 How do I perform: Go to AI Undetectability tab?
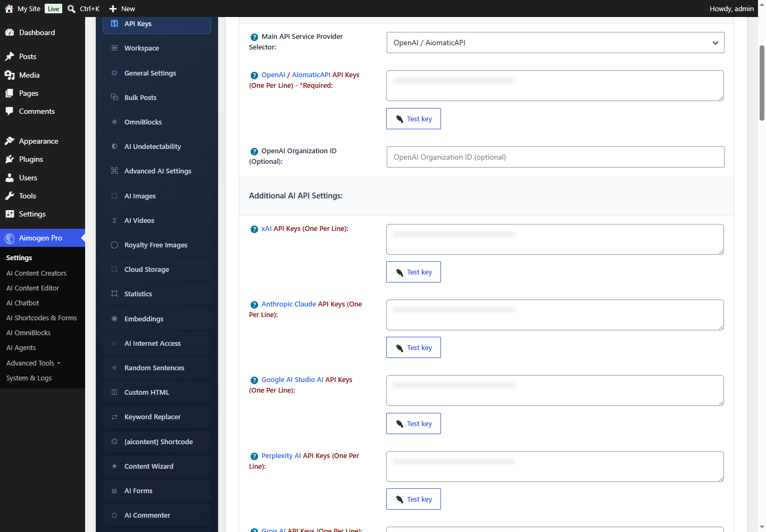[x=157, y=146]
